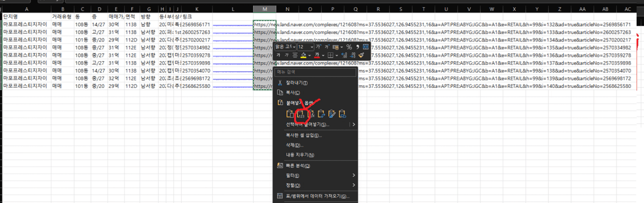The image size is (644, 203).
Task: Open 빠른 분석 (Quick Analysis) menu item
Action: point(297,166)
